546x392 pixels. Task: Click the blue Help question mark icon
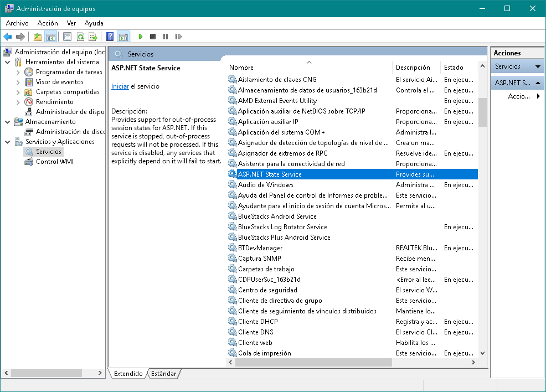pyautogui.click(x=110, y=37)
